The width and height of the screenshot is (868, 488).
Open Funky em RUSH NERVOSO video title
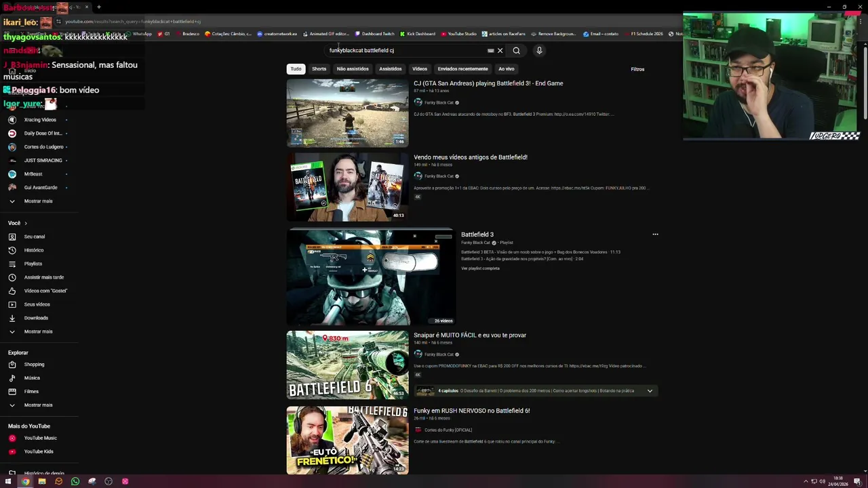pos(472,411)
